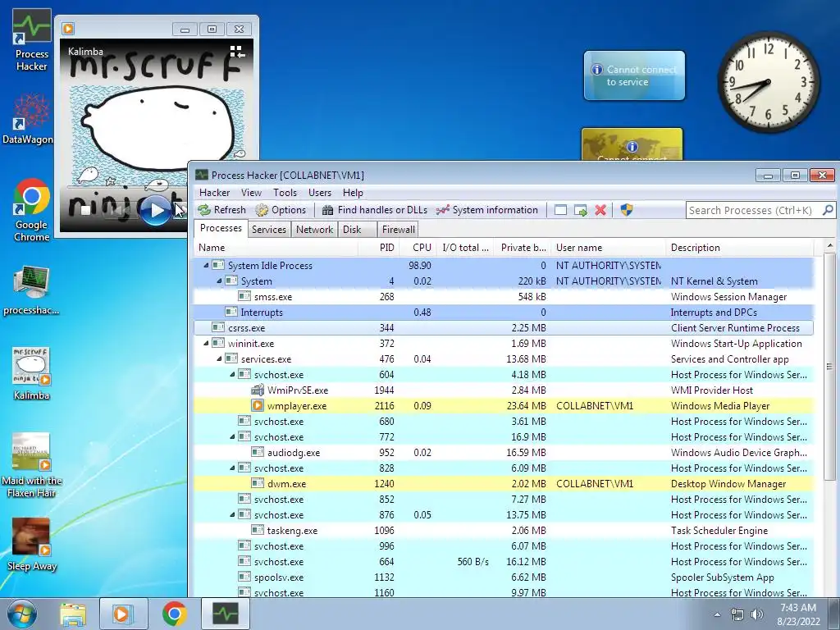Screen dimensions: 840x630
Task: Sort by Private bytes column header
Action: (522, 248)
